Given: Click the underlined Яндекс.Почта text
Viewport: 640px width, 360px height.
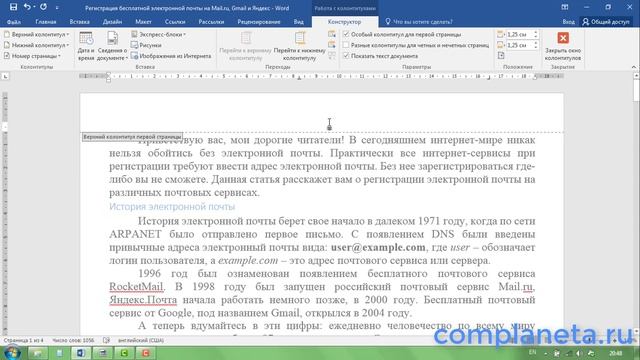Looking at the screenshot, I should pos(143,300).
